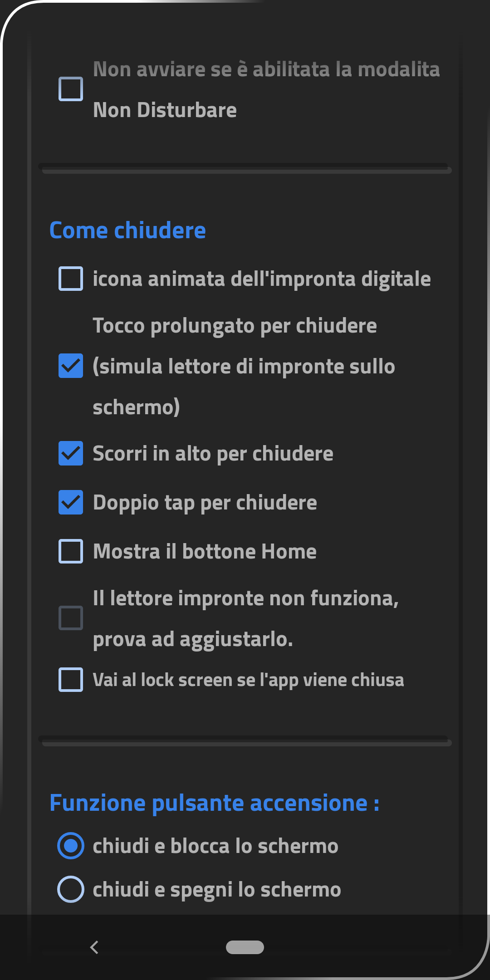Click the Funzione pulsante accensione heading
This screenshot has height=980, width=490.
tap(214, 803)
